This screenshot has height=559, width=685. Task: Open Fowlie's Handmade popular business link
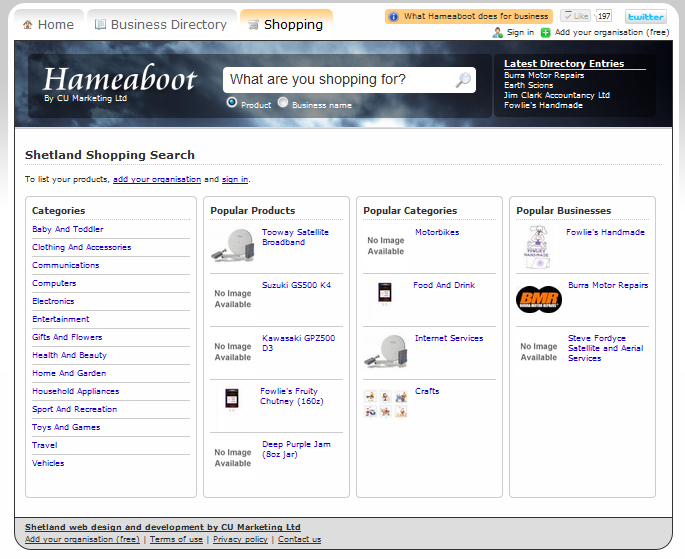(605, 232)
